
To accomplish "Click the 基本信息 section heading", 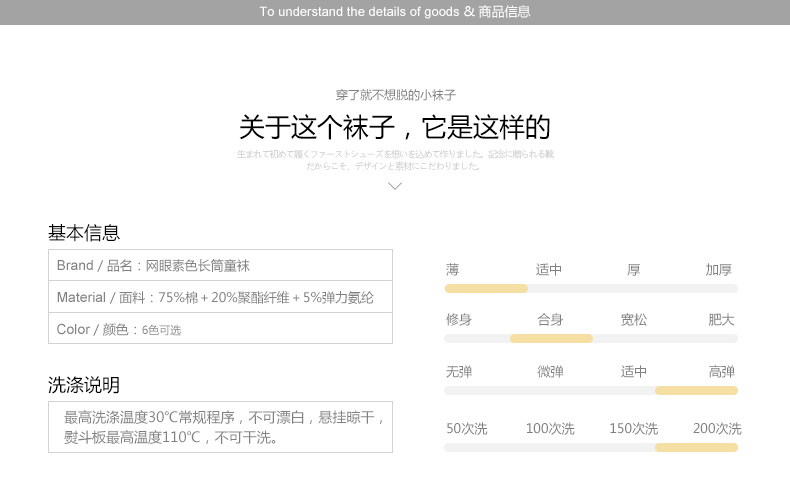I will [x=84, y=233].
